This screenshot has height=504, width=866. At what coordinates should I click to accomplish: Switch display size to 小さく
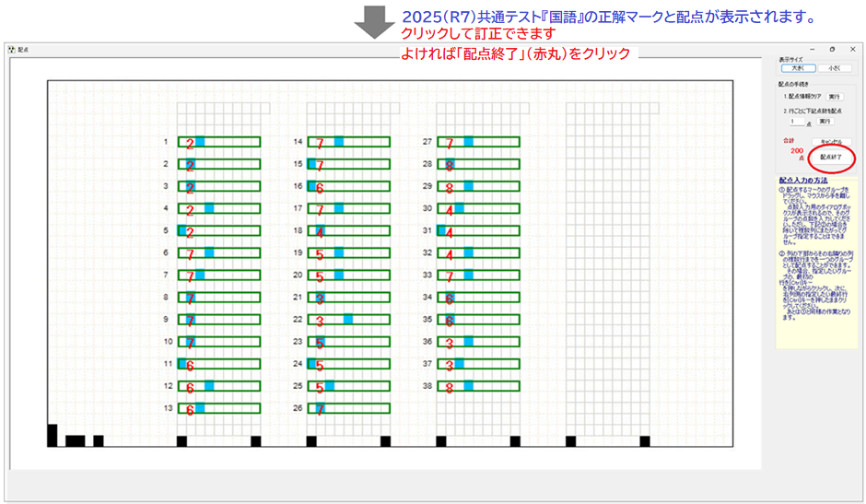832,68
